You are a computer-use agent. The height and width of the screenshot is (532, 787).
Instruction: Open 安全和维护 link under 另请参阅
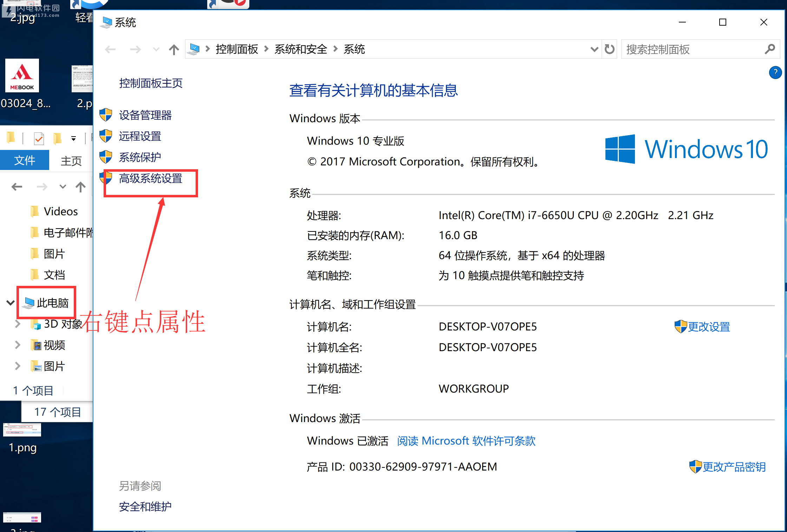[x=145, y=507]
